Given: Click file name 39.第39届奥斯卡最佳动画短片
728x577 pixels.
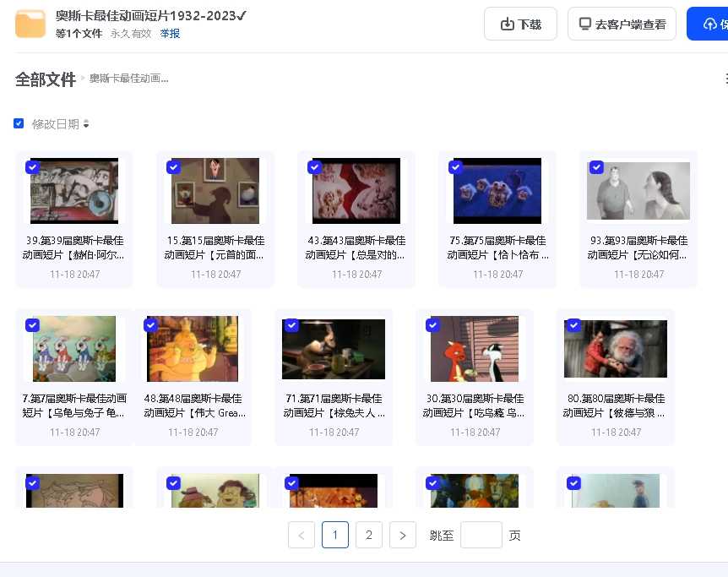Looking at the screenshot, I should pos(74,248).
